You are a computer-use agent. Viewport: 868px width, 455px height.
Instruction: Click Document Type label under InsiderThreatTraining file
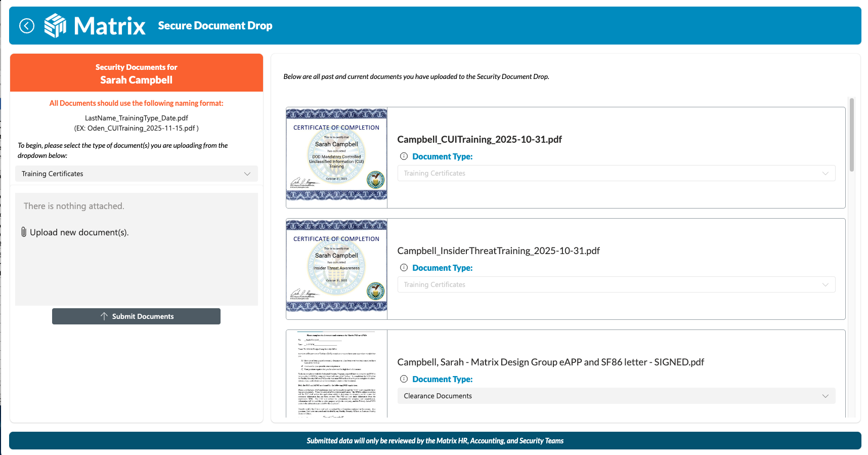(443, 268)
